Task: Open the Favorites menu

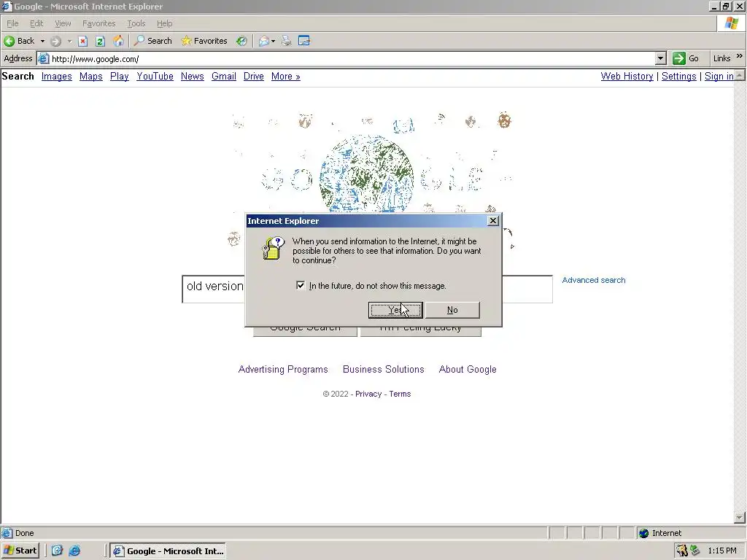Action: (98, 23)
